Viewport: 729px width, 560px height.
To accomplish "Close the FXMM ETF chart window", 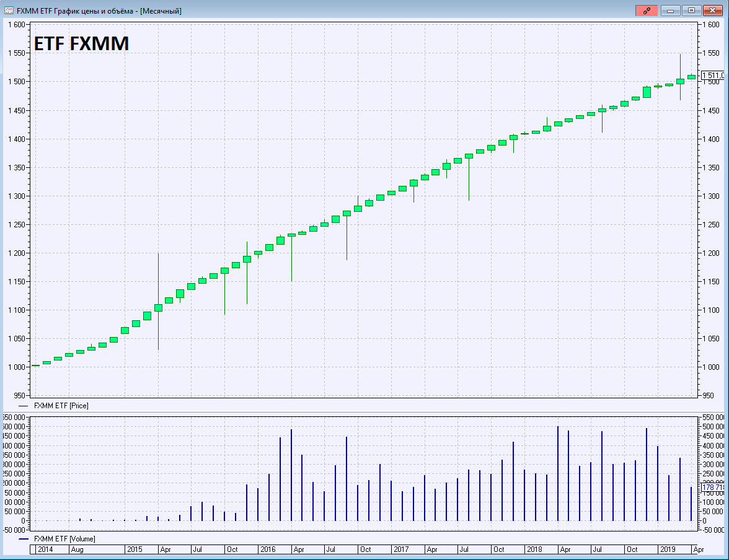I will [712, 11].
